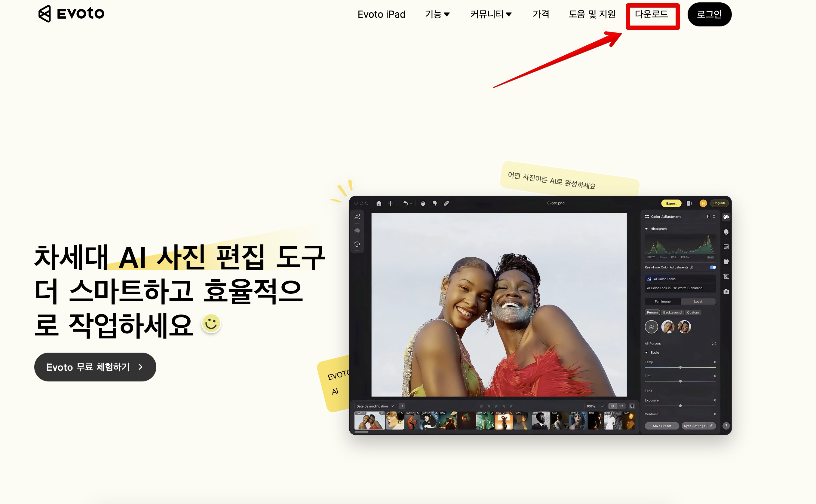
Task: Click the undo arrow icon
Action: (405, 203)
